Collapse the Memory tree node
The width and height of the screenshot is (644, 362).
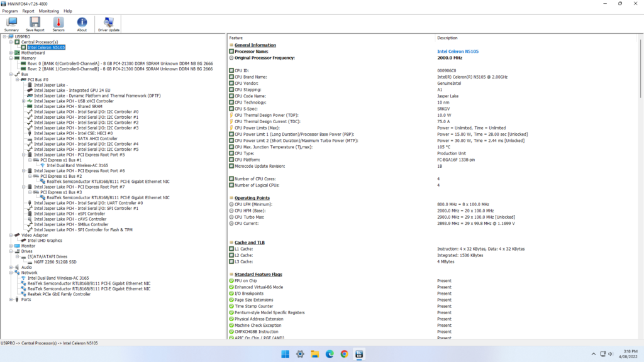tap(10, 58)
